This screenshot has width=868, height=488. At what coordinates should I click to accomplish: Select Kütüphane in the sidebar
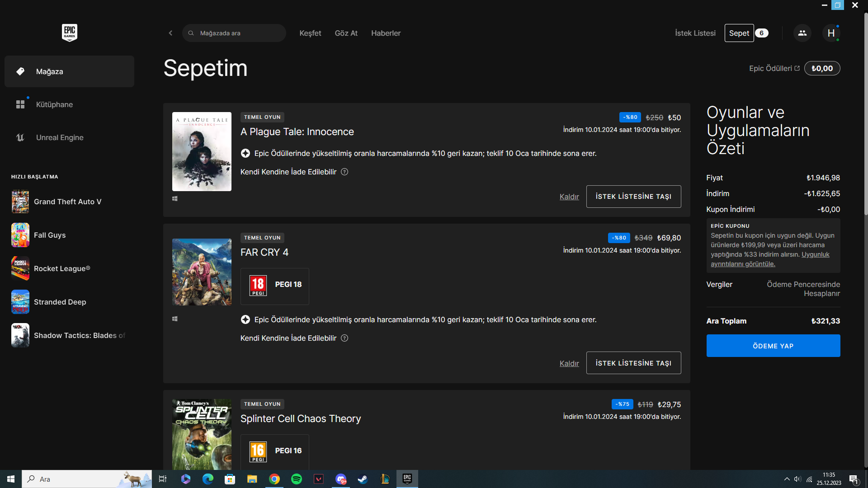pos(69,104)
